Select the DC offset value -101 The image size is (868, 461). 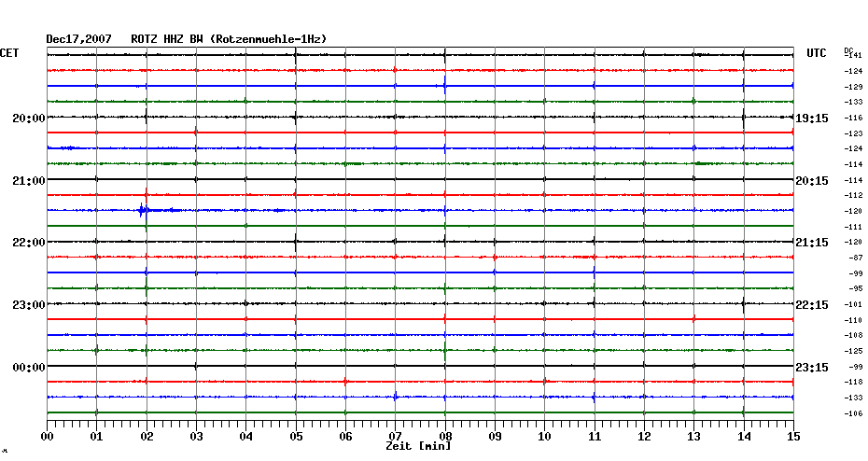click(854, 304)
